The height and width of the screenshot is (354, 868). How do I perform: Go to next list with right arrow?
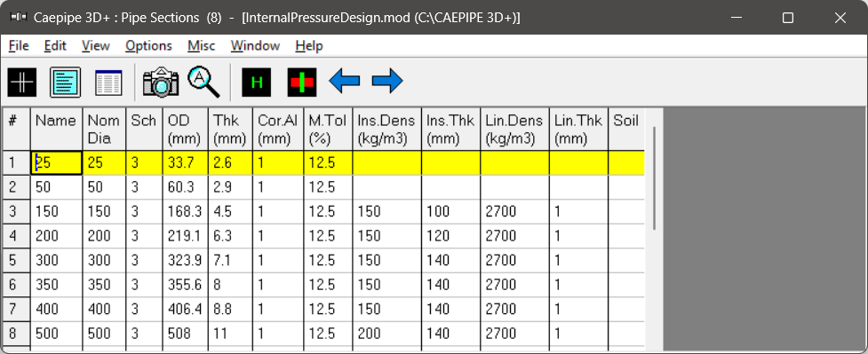click(387, 82)
